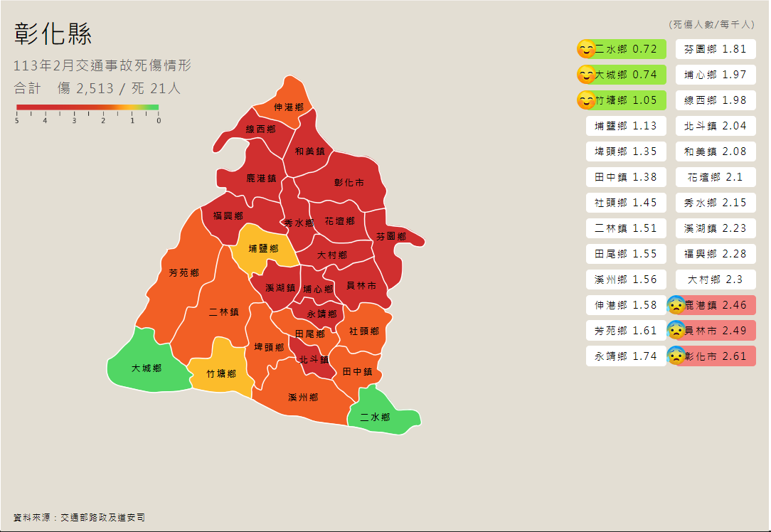Screen dimensions: 771x532
Task: Select the 埔鹽鄉 1.13 list entry
Action: point(626,126)
